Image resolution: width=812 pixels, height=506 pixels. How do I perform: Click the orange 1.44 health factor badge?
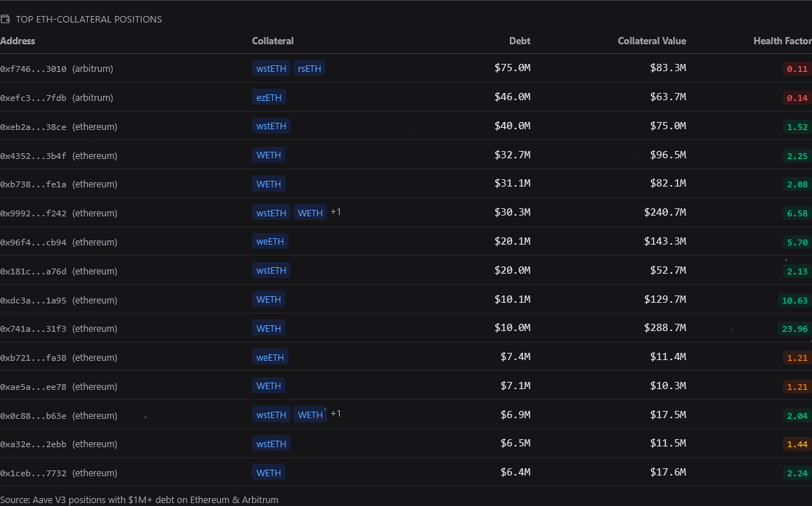[x=797, y=444]
